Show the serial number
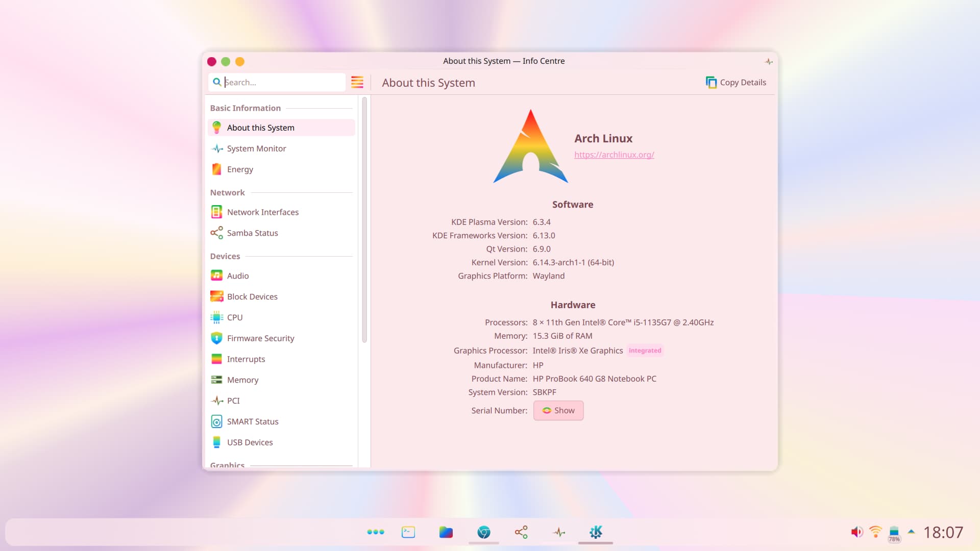980x551 pixels. point(558,411)
